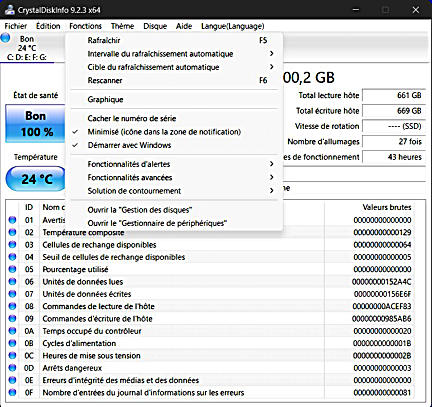Click the status orb for Temps occupé du contrôleur
The height and width of the screenshot is (407, 432).
click(x=12, y=331)
